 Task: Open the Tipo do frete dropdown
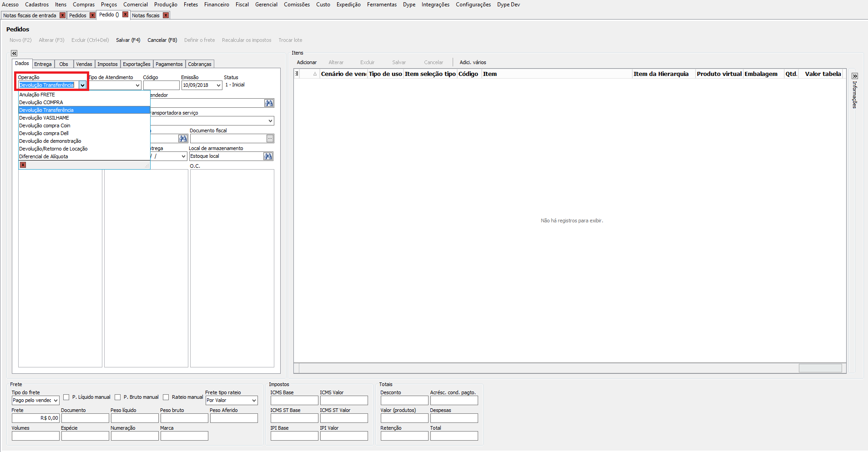point(56,401)
